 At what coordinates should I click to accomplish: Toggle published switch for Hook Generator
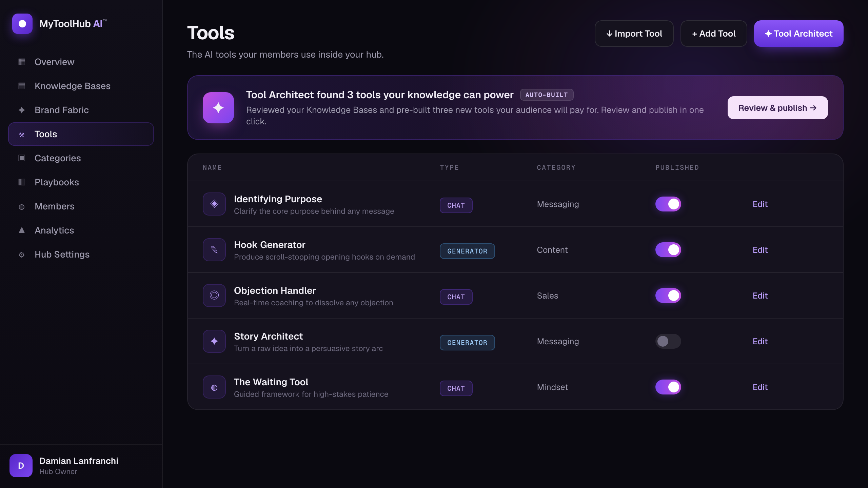(x=668, y=250)
